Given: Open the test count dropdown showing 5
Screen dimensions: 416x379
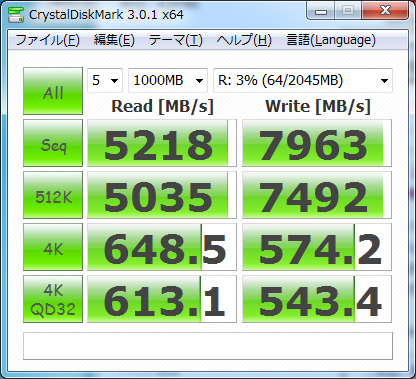Looking at the screenshot, I should [105, 80].
